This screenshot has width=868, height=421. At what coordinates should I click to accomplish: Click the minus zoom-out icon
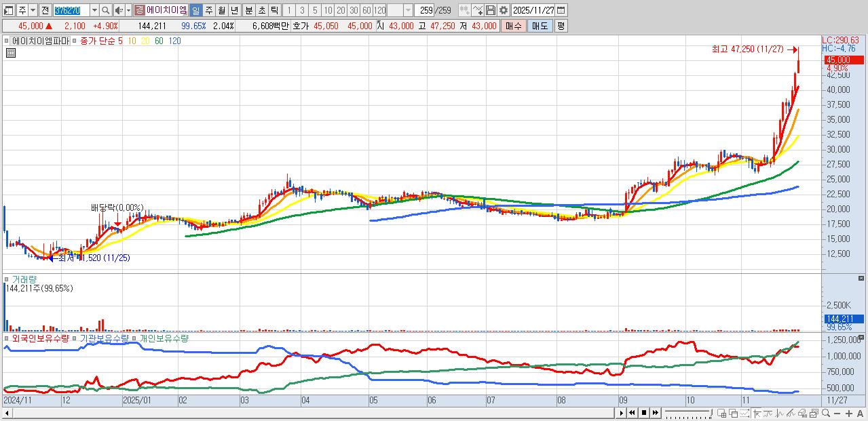(x=837, y=414)
